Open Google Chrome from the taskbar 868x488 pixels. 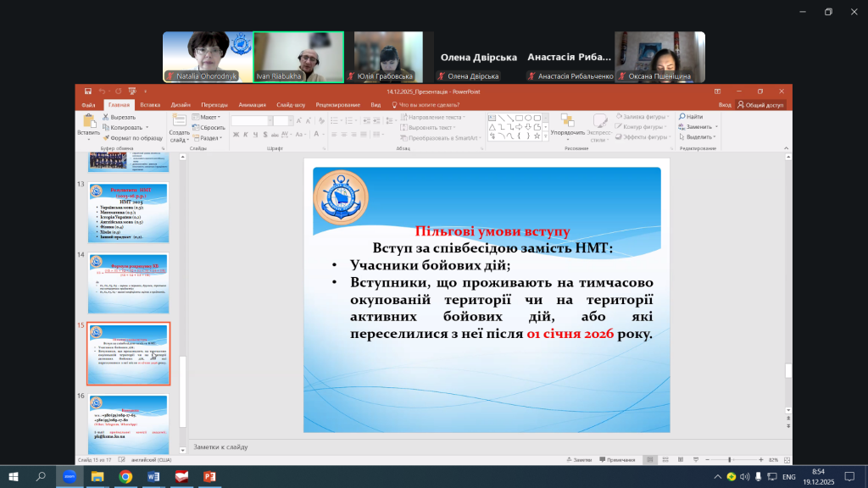[125, 477]
